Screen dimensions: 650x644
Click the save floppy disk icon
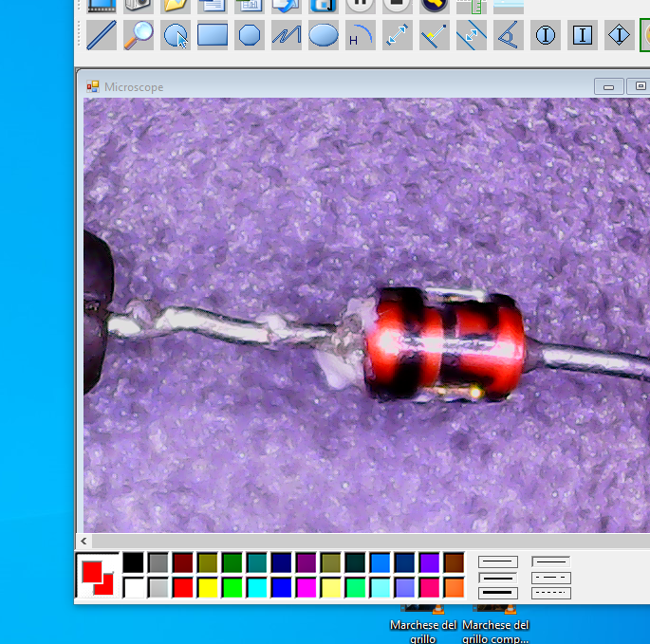324,6
